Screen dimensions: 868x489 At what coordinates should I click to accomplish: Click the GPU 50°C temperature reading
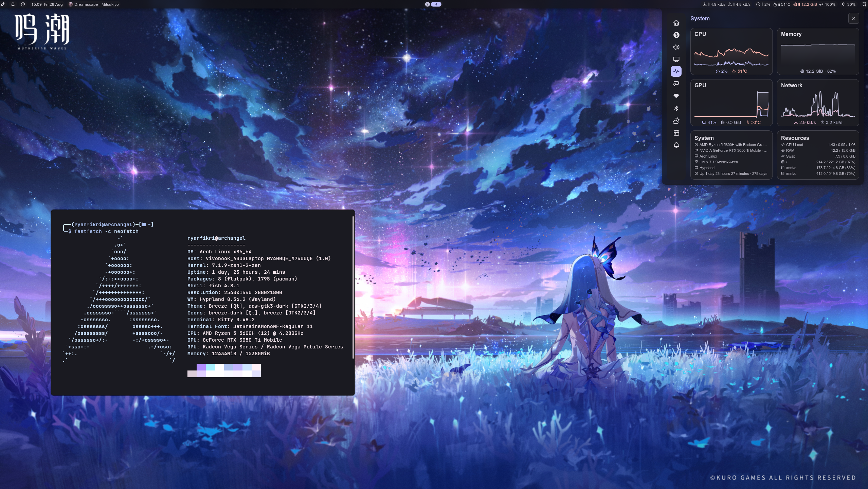pos(753,123)
